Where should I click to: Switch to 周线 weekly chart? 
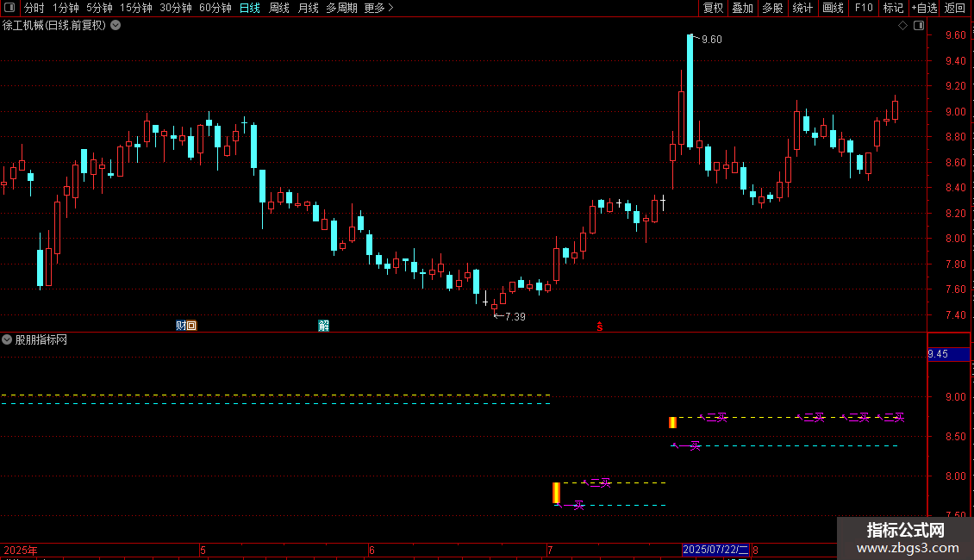pyautogui.click(x=279, y=8)
